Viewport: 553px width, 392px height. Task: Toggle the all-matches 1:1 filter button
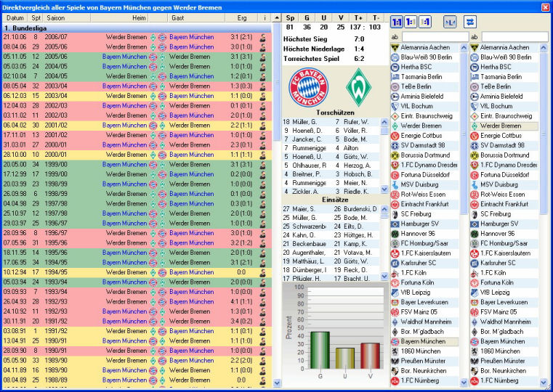click(x=397, y=23)
